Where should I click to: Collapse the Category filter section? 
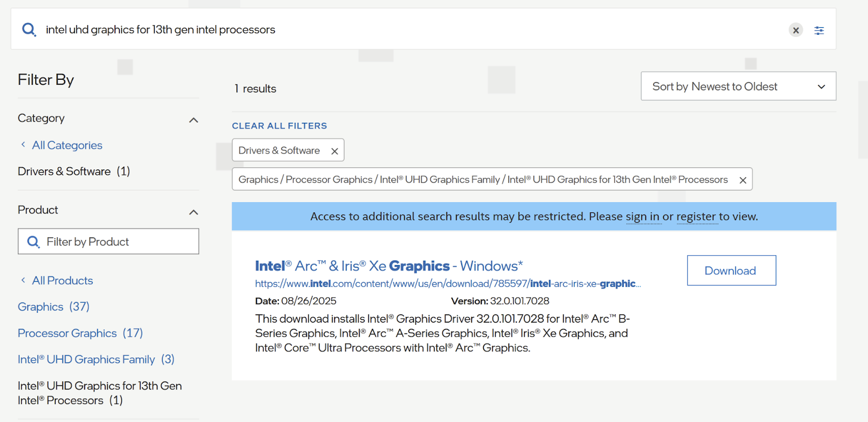tap(193, 120)
